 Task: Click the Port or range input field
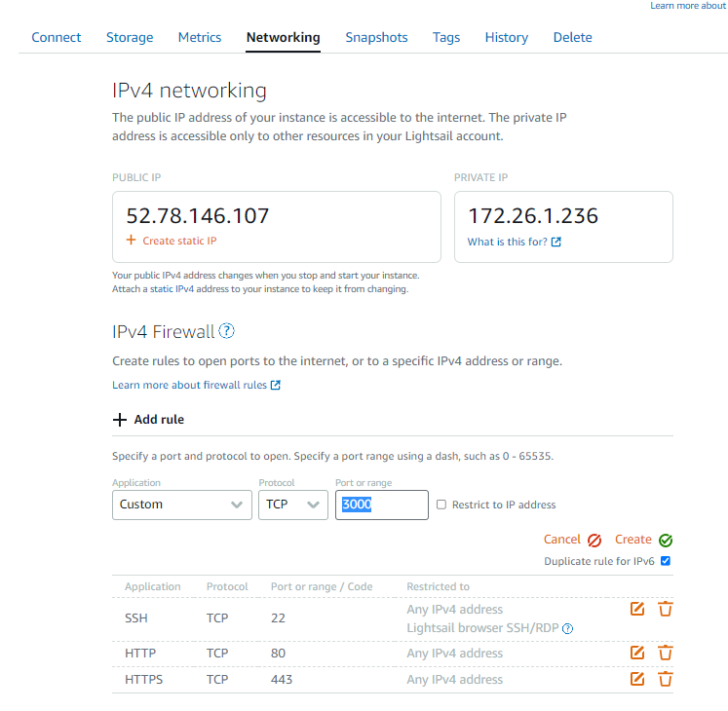click(x=382, y=505)
